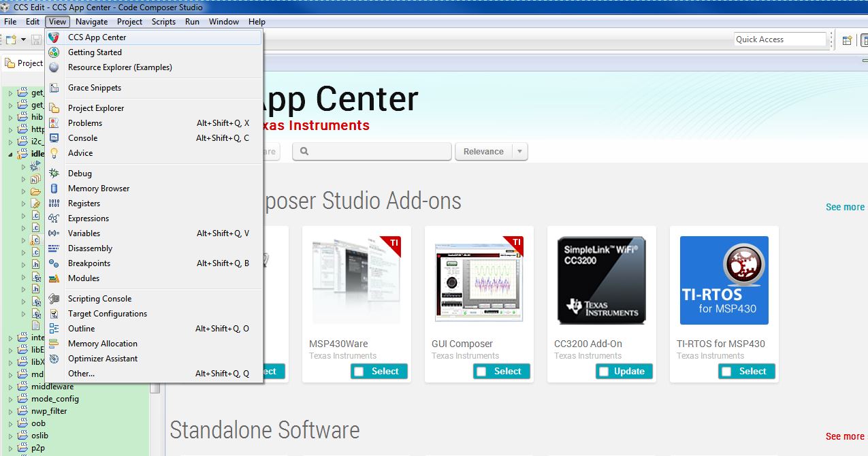Click the Modules icon
868x456 pixels.
tap(54, 278)
